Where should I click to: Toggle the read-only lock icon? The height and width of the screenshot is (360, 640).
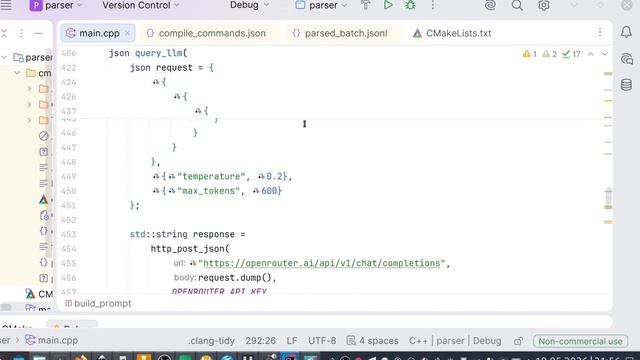coord(518,340)
